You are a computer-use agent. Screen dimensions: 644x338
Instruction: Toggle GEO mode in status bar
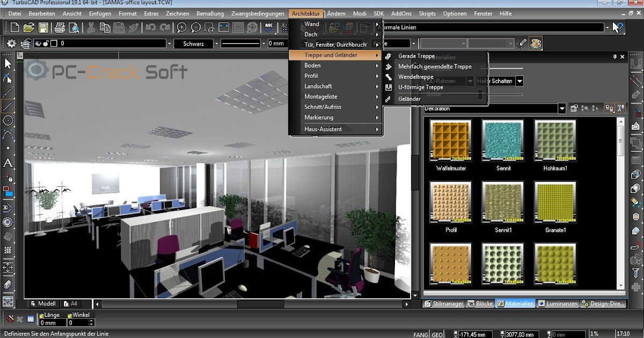[x=437, y=334]
